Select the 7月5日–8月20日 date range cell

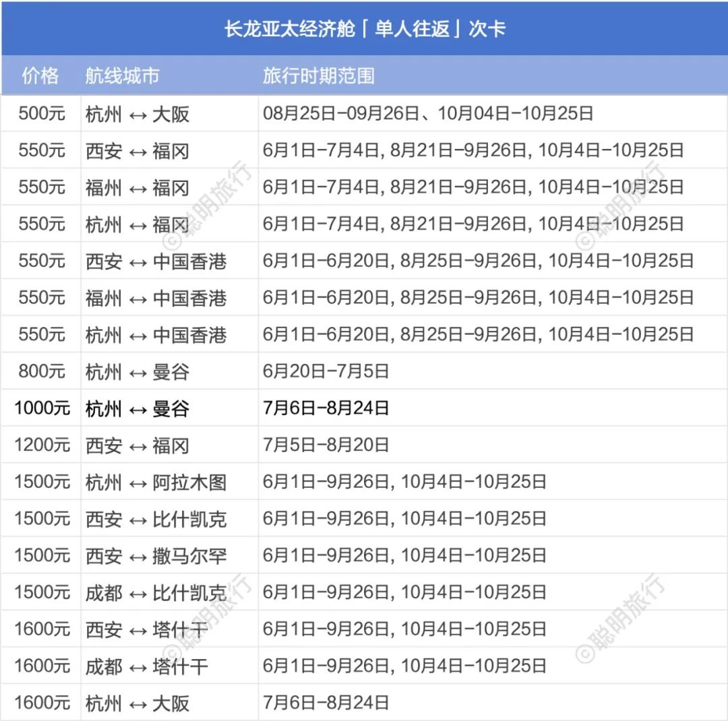(x=326, y=445)
